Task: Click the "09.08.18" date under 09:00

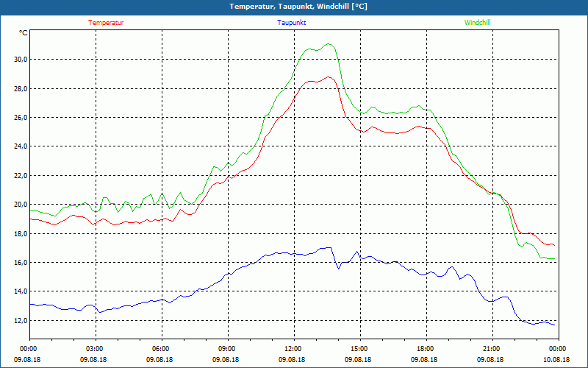Action: [226, 360]
